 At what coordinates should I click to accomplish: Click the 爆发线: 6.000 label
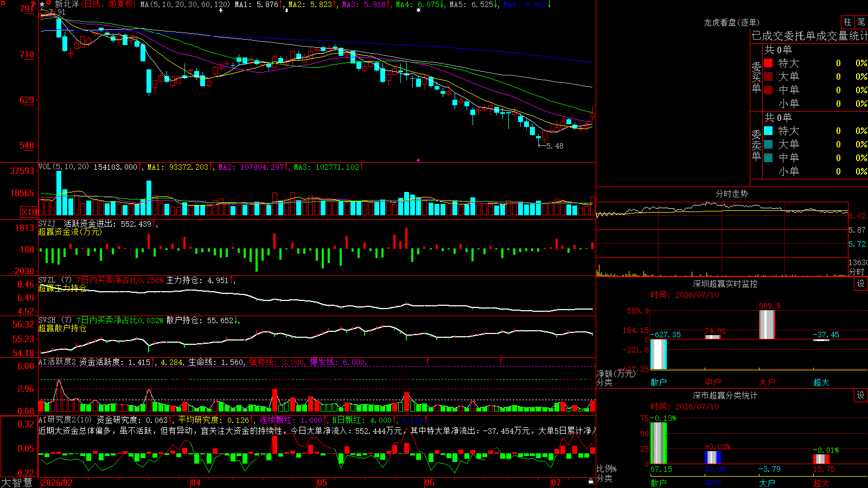(x=337, y=362)
